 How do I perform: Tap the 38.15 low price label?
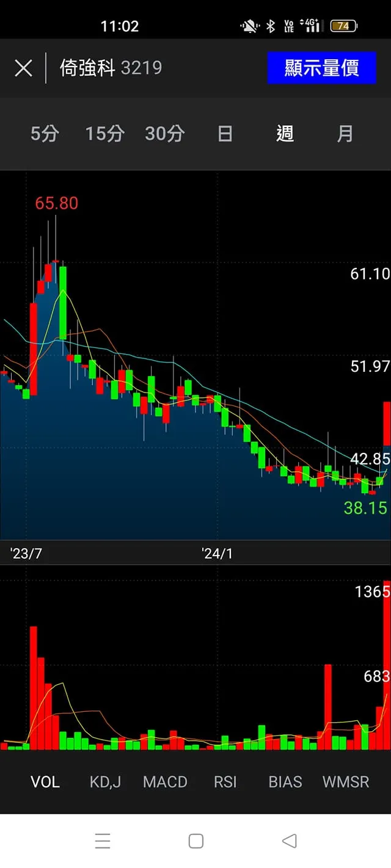365,508
